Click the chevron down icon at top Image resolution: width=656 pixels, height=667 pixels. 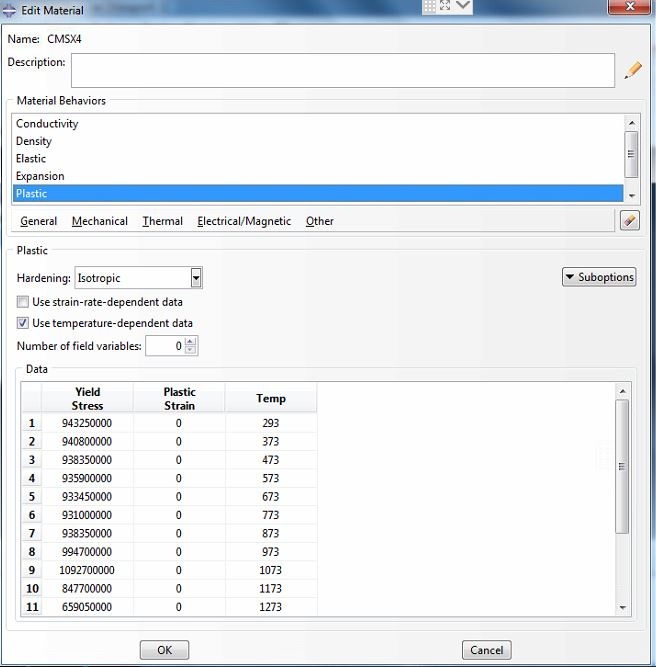[x=463, y=5]
